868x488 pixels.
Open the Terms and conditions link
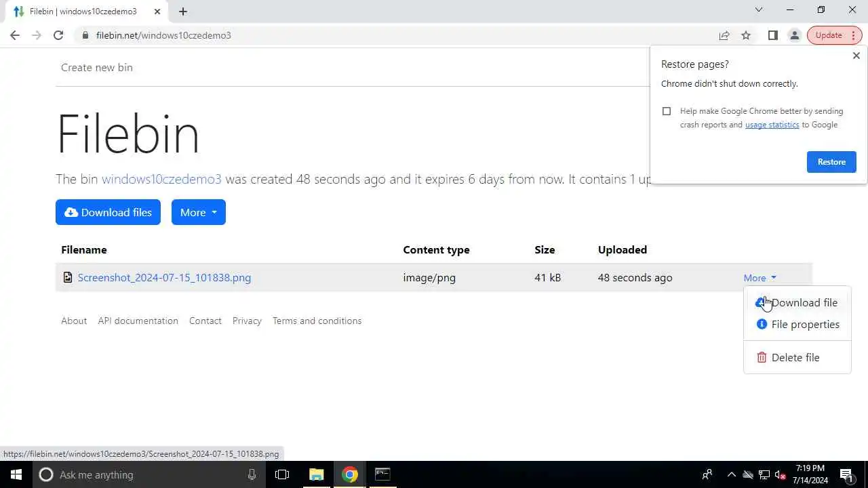click(317, 321)
